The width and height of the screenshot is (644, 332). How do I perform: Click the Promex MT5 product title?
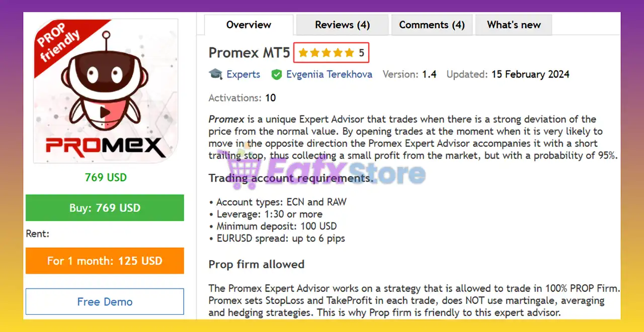point(249,52)
